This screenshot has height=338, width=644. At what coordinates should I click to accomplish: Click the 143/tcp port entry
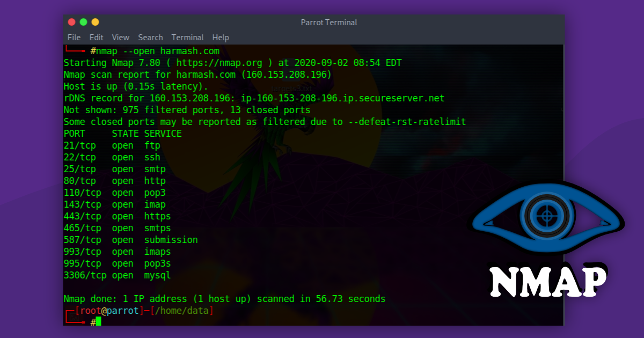click(x=82, y=204)
